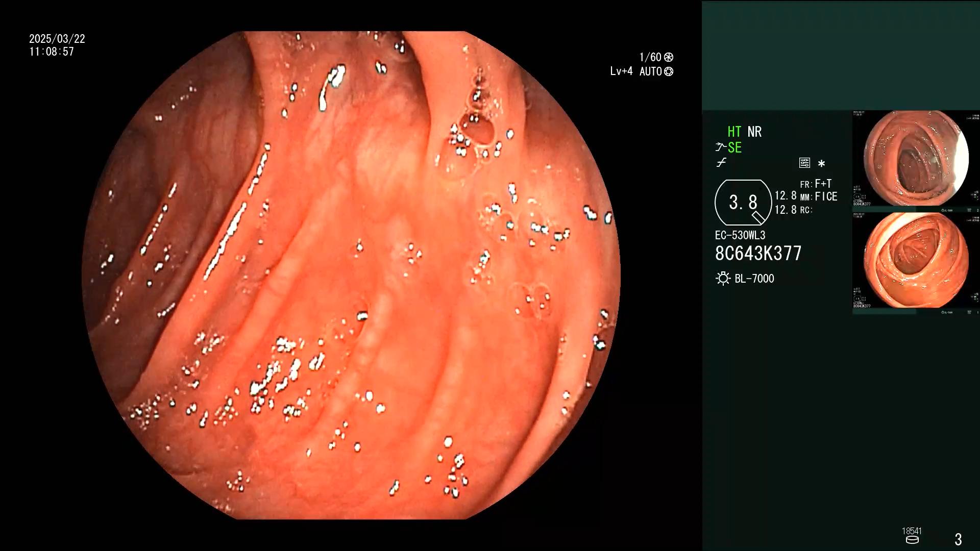Toggle the green SE indicator
The height and width of the screenshot is (551, 980).
734,147
